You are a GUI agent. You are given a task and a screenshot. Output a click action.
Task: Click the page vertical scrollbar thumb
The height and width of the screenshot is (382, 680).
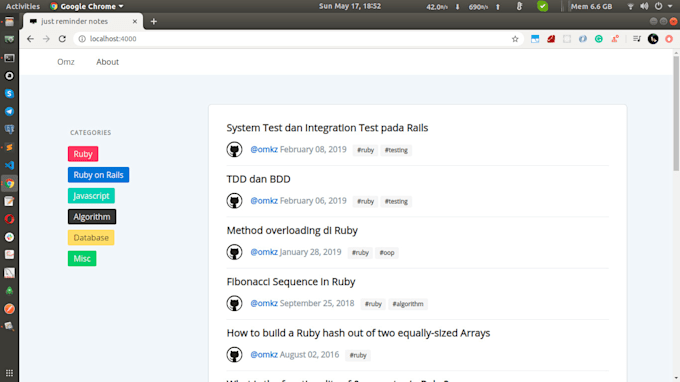[x=676, y=113]
